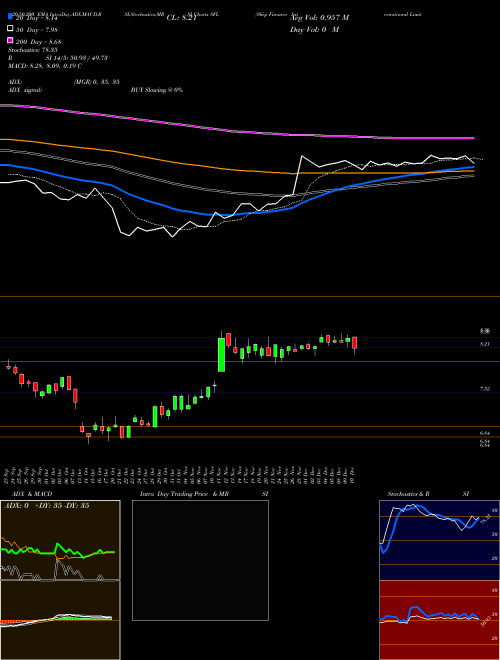Click the 'ADX signal:' label
This screenshot has height=660, width=500.
(25, 90)
